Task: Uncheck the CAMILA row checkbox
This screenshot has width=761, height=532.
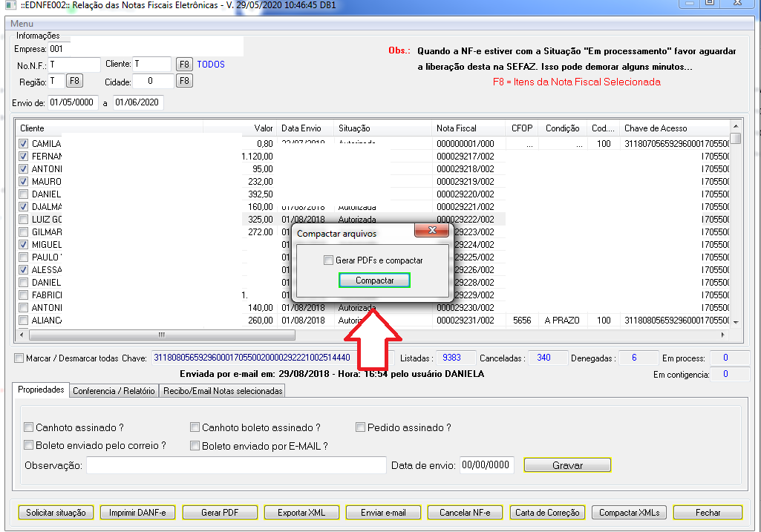Action: pos(24,144)
